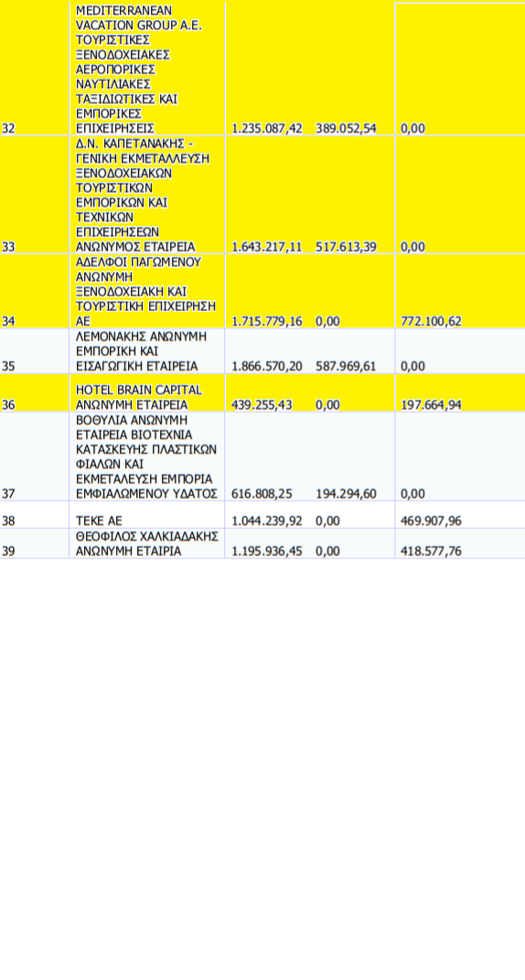Viewport: 525px width, 980px height.
Task: Select the amount 1.235.087,42
Action: click(x=267, y=128)
